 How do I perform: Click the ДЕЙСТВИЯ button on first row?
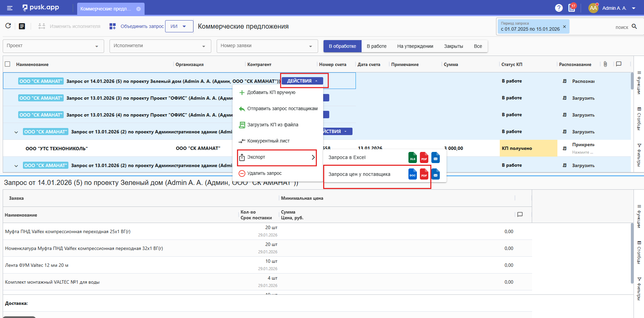tap(302, 81)
